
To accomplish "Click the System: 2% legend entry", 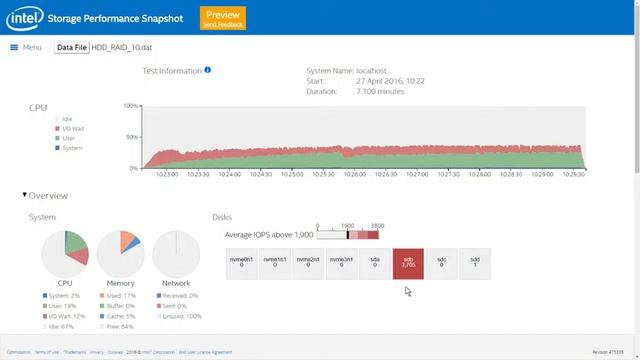I will coord(61,296).
